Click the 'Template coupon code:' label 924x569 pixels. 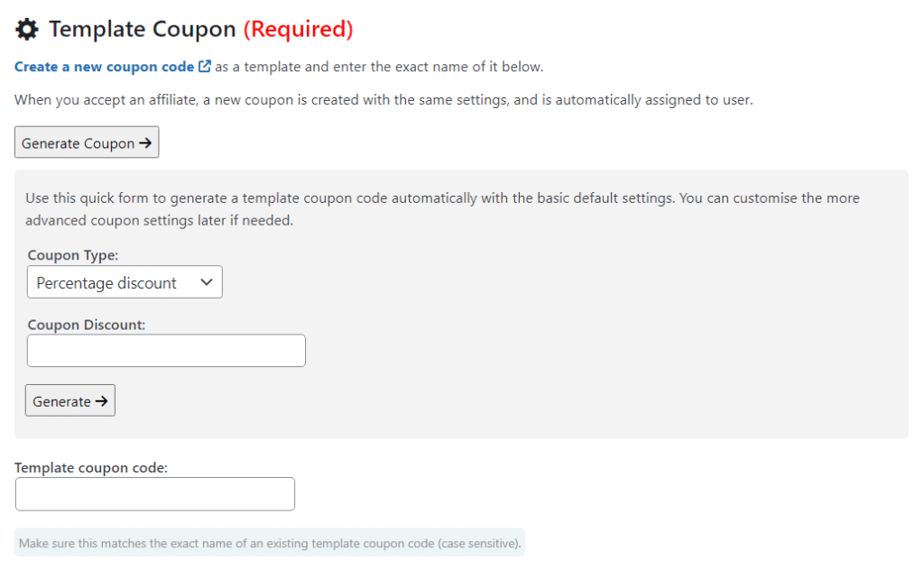click(91, 468)
